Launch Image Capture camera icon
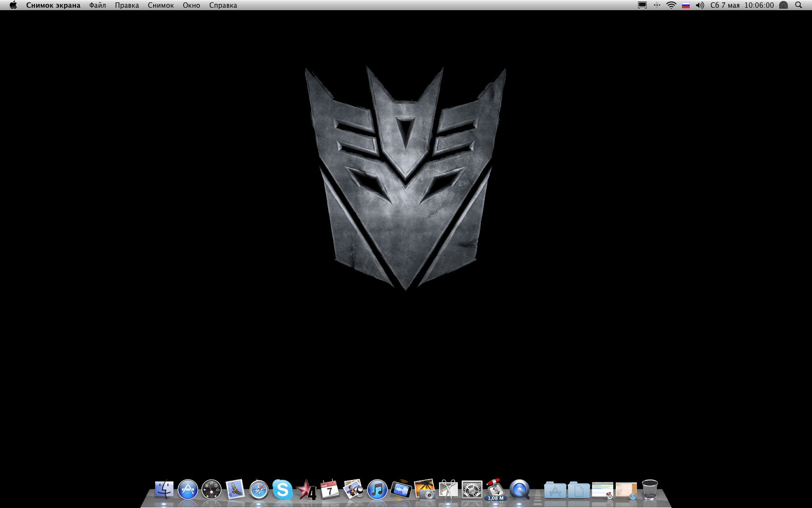This screenshot has width=812, height=508. [424, 490]
